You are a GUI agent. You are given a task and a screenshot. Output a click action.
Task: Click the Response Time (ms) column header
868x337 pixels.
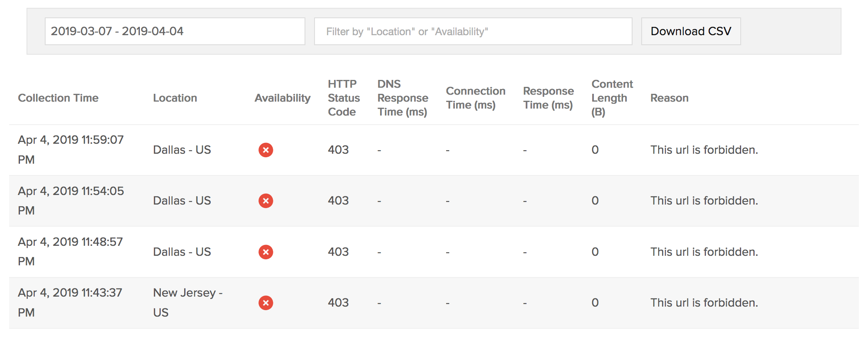click(548, 98)
